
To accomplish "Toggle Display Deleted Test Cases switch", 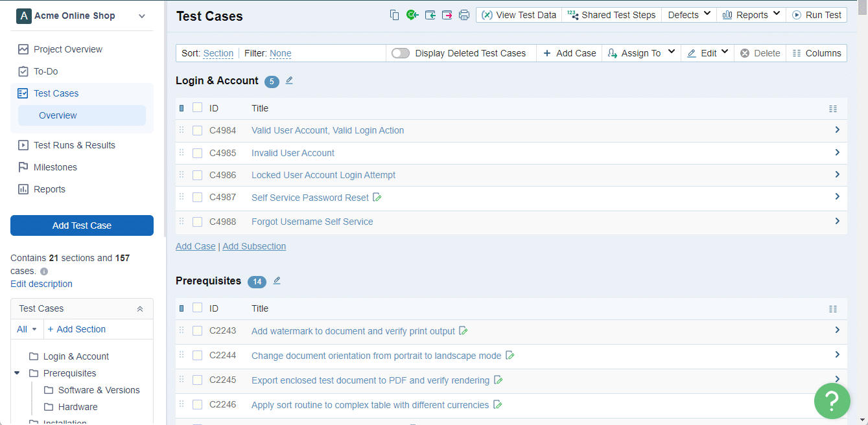I will pyautogui.click(x=401, y=53).
